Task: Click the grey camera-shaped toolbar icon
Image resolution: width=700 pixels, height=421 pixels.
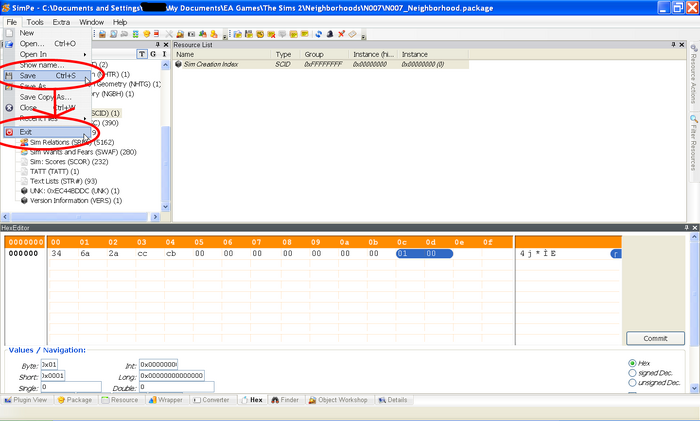Action: (192, 34)
